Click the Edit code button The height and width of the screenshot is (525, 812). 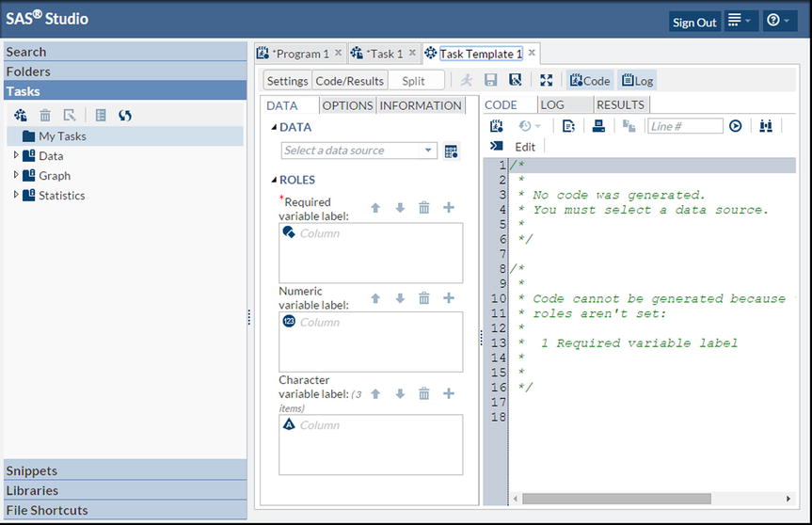[525, 147]
